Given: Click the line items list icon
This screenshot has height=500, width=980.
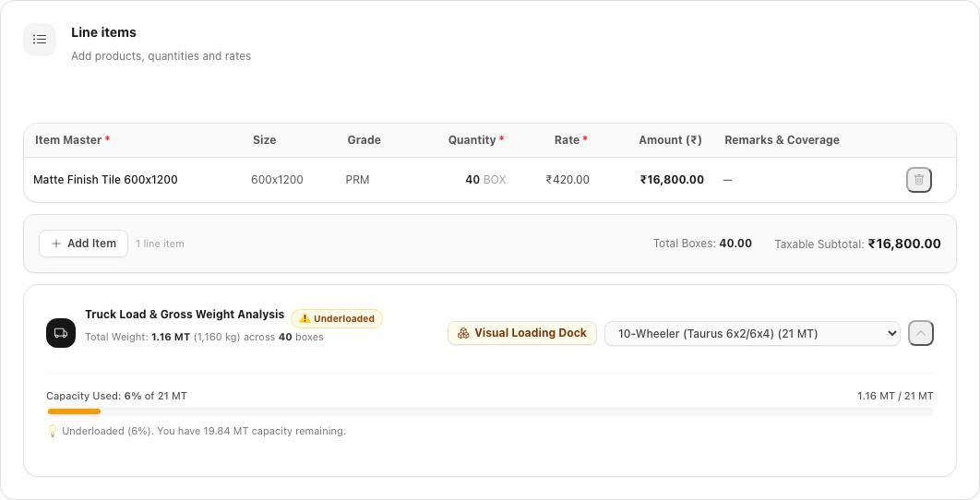Looking at the screenshot, I should [40, 40].
